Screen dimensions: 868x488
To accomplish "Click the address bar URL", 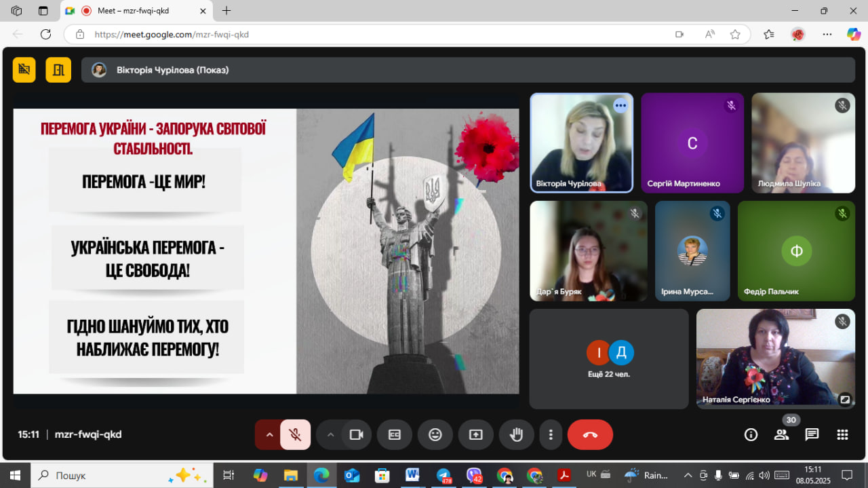I will point(172,34).
